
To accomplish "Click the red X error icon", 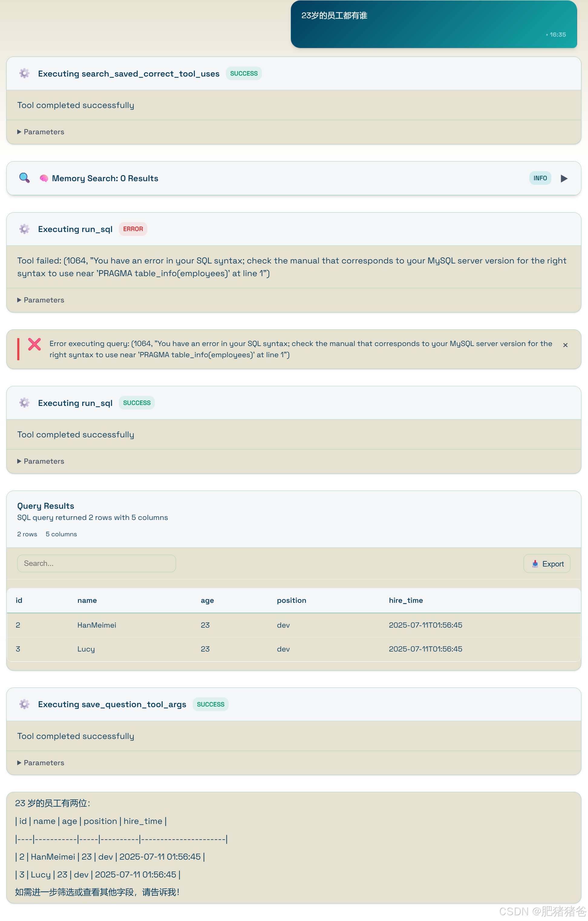I will pyautogui.click(x=34, y=344).
